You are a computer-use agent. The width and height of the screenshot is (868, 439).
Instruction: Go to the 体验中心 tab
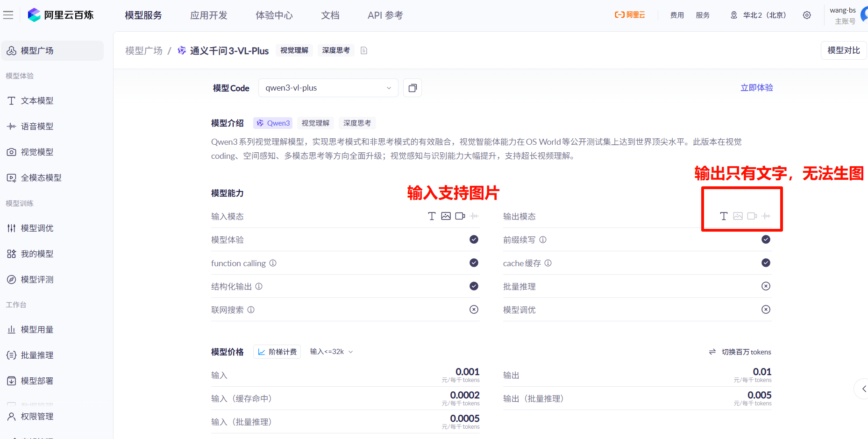point(274,15)
